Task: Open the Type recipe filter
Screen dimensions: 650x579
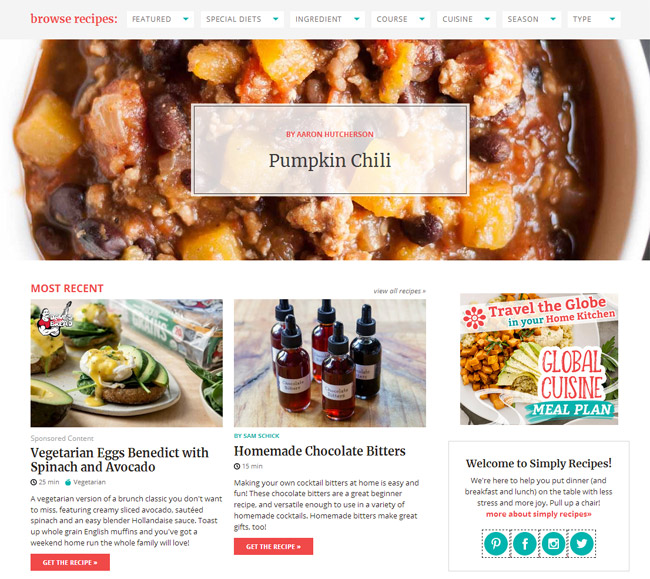Action: (594, 19)
